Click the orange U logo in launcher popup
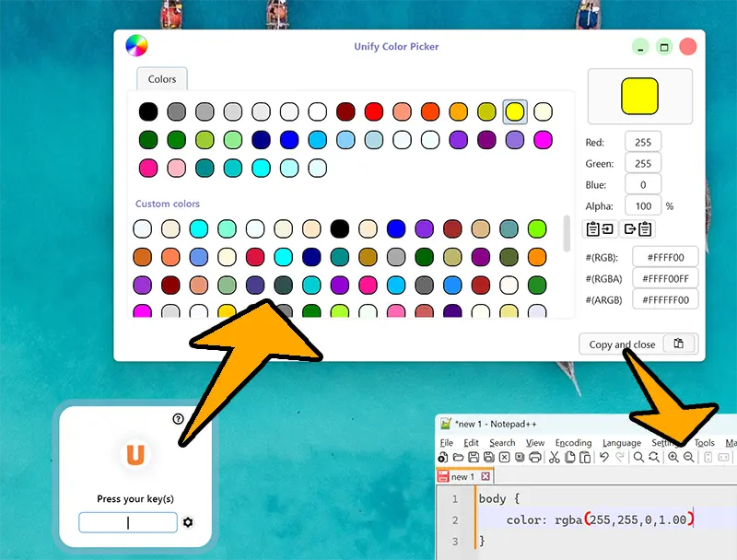Viewport: 737px width, 560px height. coord(135,454)
